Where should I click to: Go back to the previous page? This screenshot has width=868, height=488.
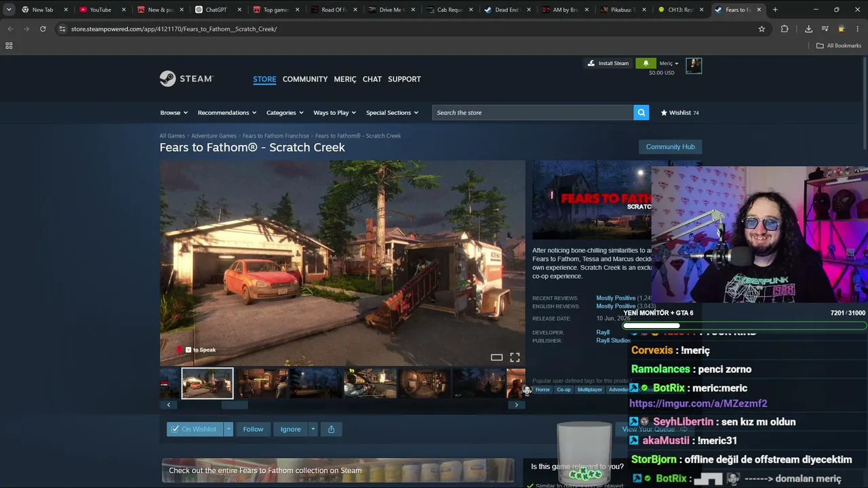[x=10, y=29]
